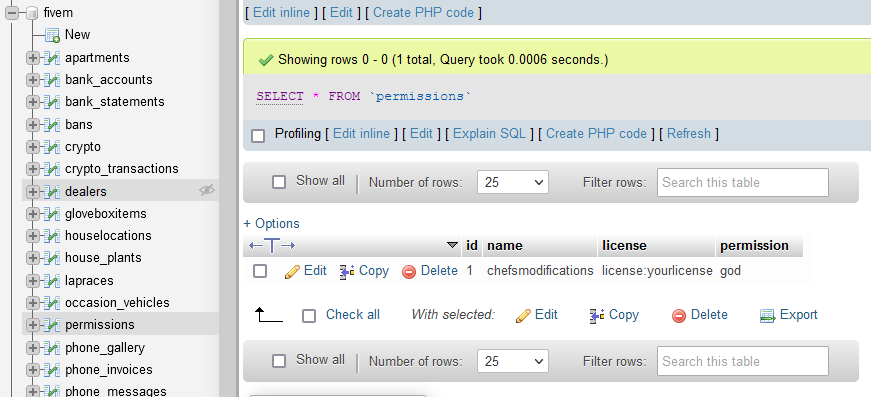The width and height of the screenshot is (871, 397).
Task: Click the fivem database cylinder icon
Action: pos(32,13)
